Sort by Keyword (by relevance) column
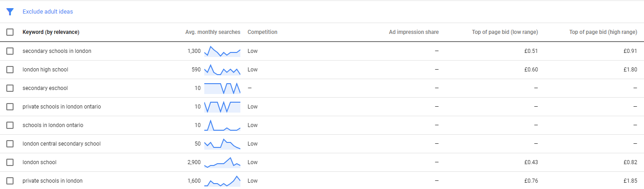 click(x=51, y=32)
